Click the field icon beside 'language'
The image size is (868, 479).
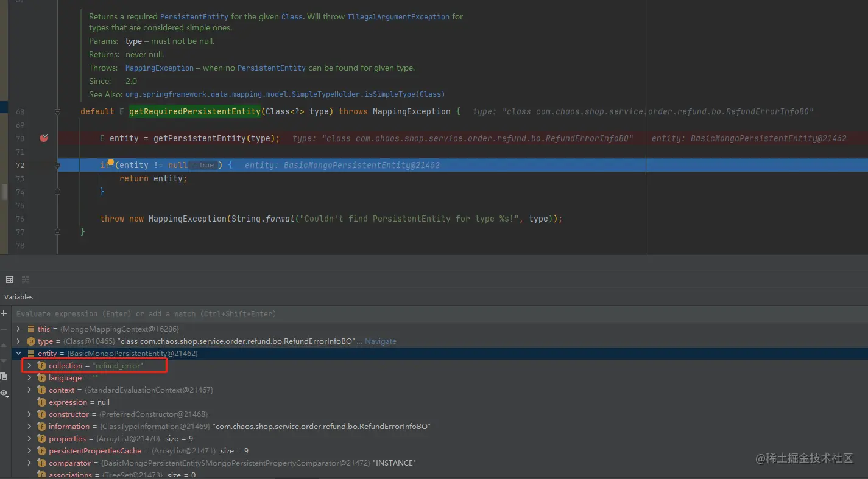click(41, 378)
